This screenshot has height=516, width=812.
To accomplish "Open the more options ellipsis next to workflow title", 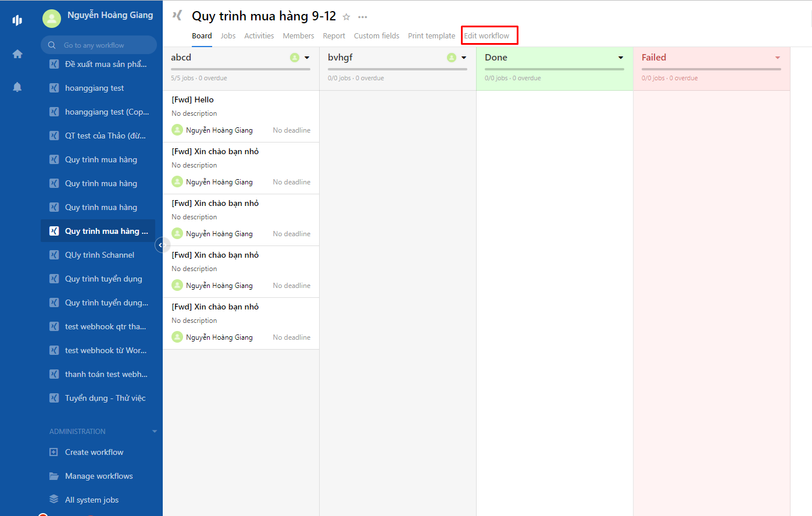I will 362,17.
